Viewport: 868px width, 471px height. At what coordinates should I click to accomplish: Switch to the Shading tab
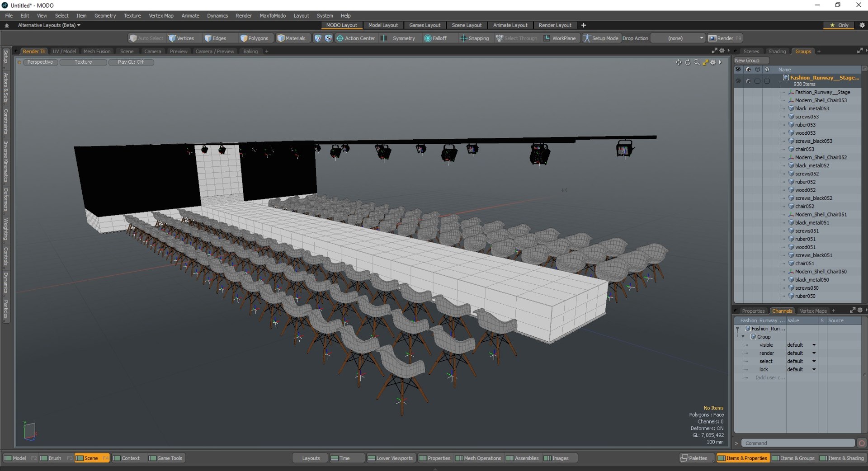click(777, 52)
